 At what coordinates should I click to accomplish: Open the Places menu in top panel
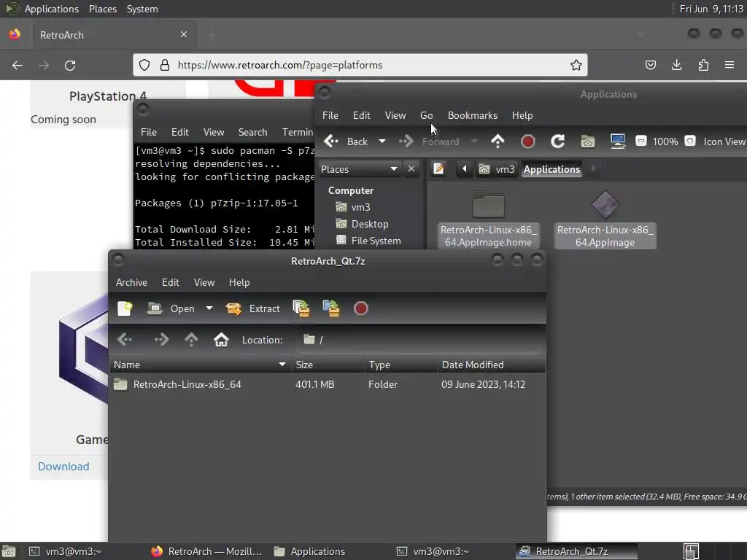(x=102, y=9)
